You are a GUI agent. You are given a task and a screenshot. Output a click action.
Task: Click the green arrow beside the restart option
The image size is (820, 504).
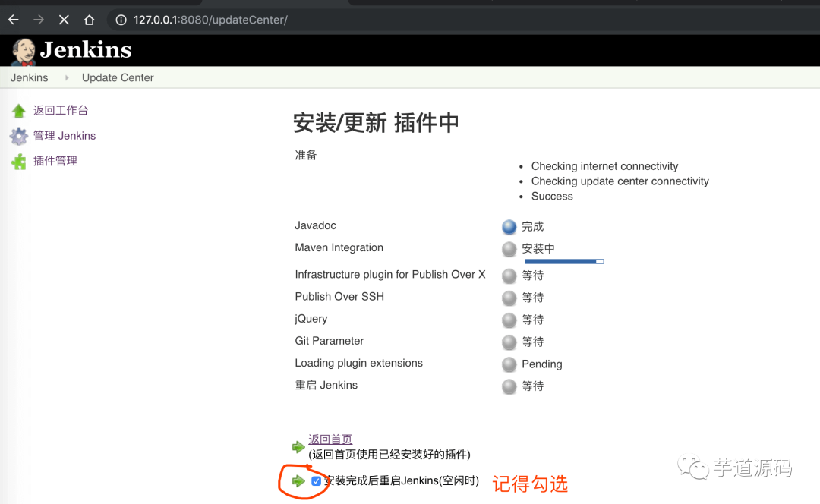(299, 480)
